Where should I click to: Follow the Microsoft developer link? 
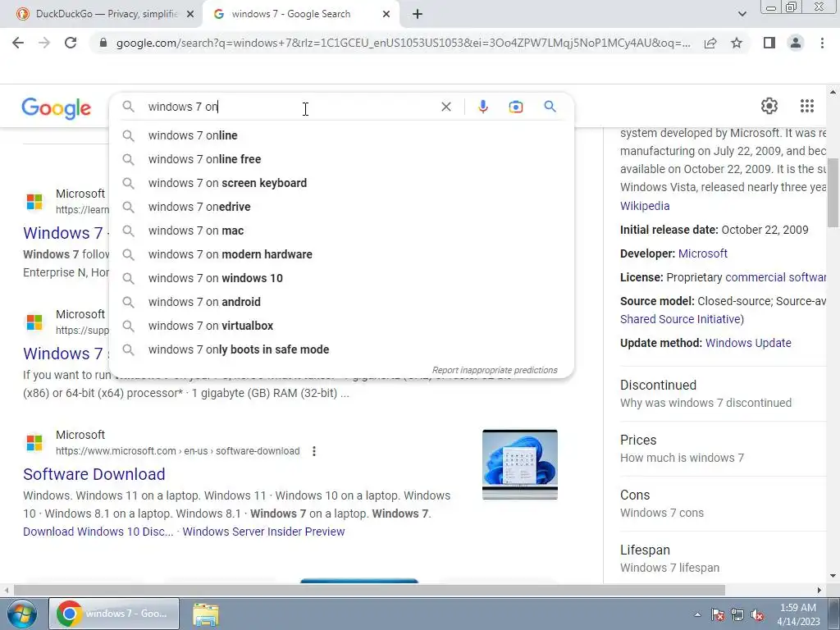702,253
